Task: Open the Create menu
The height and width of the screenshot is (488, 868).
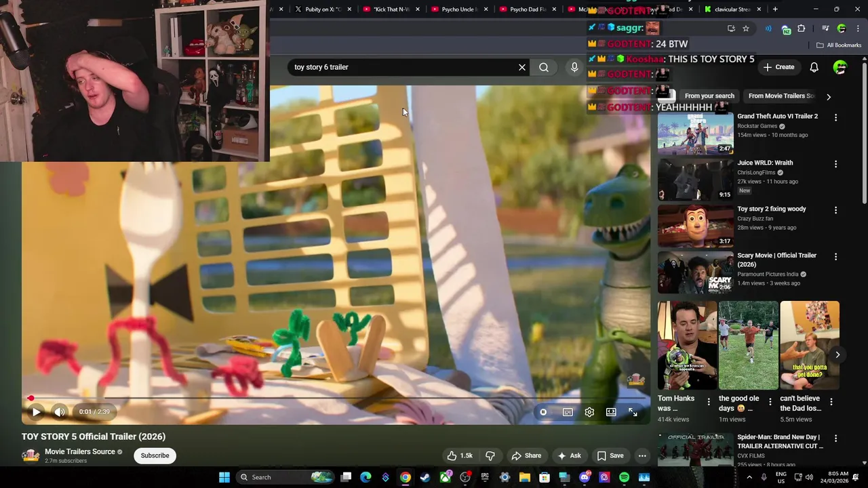Action: [778, 67]
